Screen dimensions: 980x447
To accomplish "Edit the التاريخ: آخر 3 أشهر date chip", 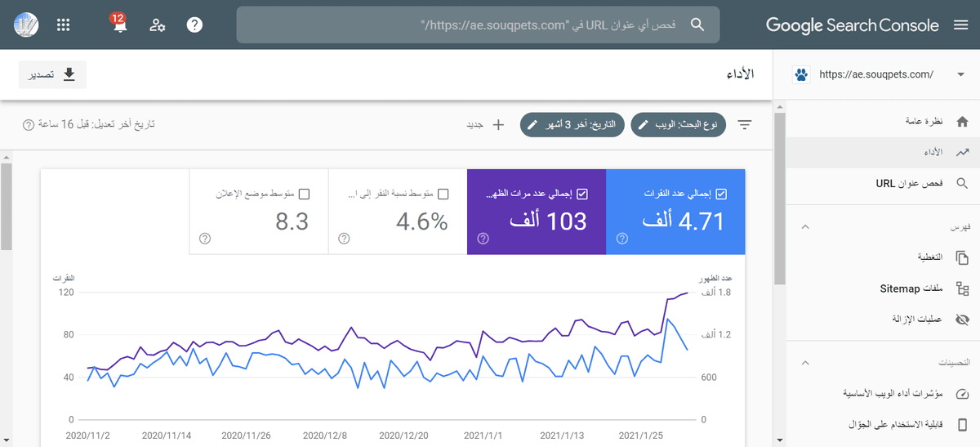I will pos(572,125).
